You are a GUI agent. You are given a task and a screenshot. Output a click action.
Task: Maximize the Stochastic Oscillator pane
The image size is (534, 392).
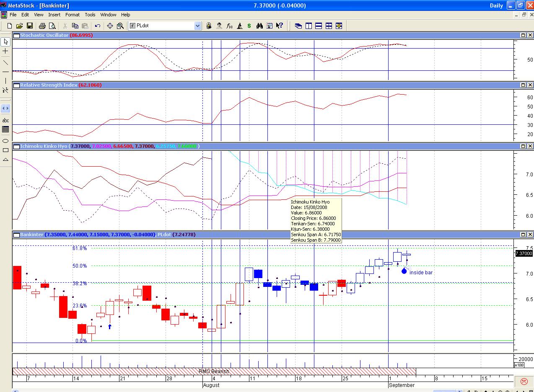point(523,35)
